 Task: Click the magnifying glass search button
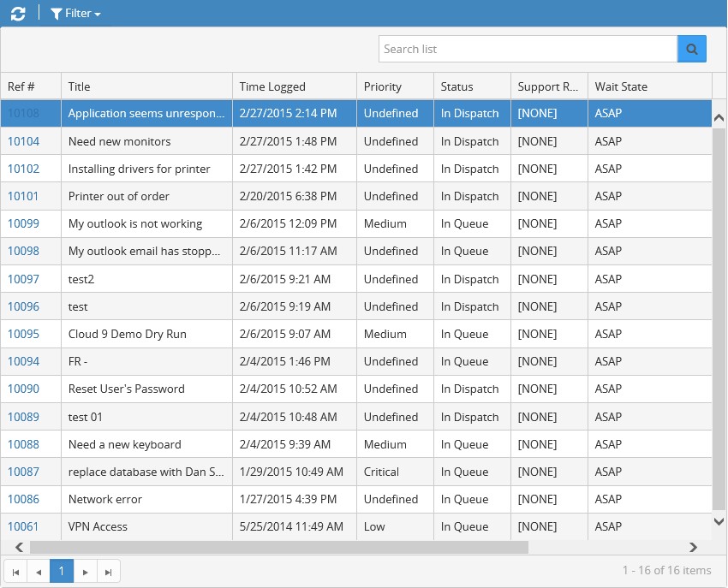tap(691, 49)
